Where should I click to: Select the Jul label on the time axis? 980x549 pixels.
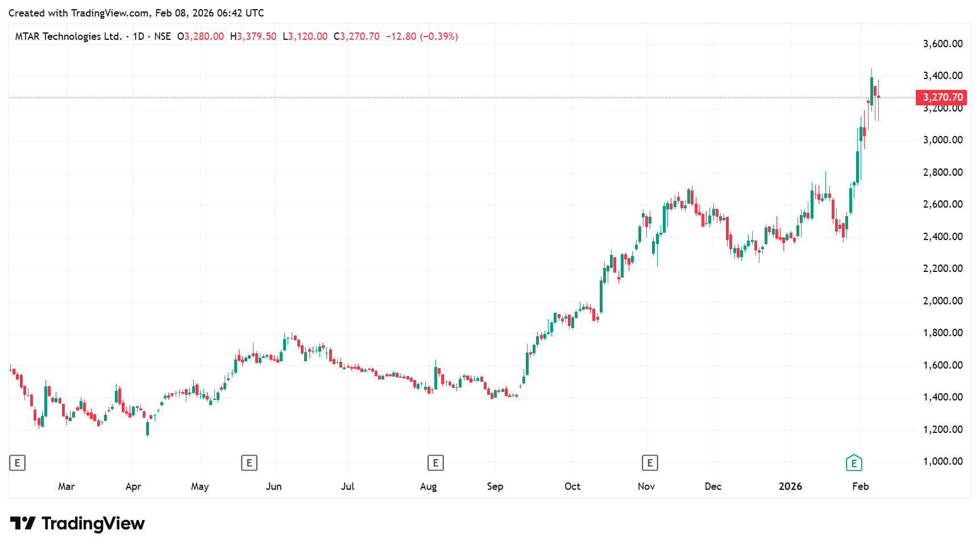click(347, 486)
